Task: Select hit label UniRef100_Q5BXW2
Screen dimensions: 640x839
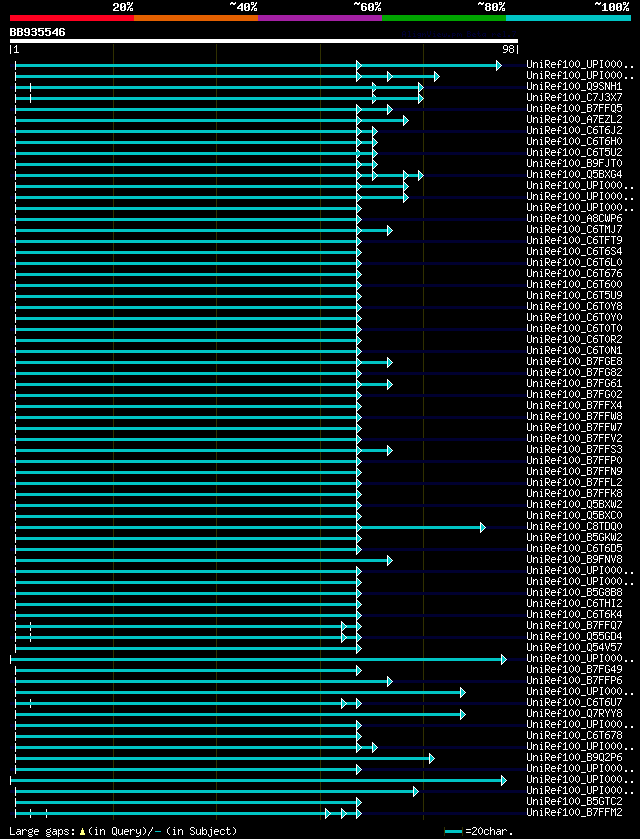Action: coord(574,505)
